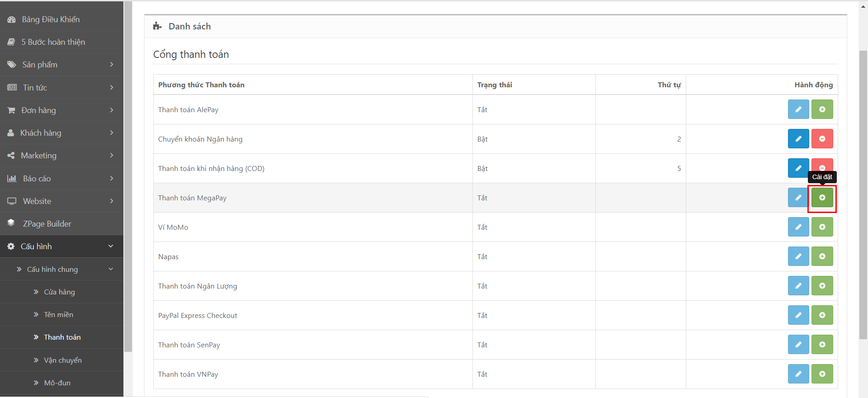Expand the Tin tức menu
Image resolution: width=868 pixels, height=398 pixels.
point(61,88)
